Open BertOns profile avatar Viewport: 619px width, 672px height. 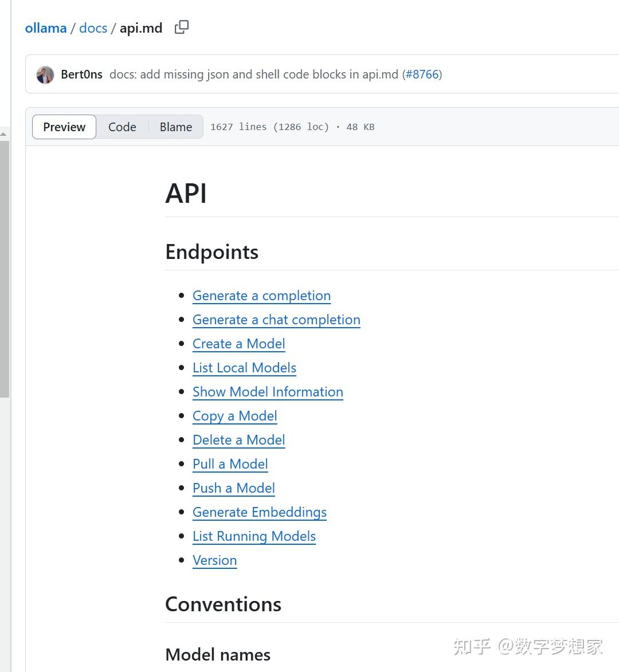[45, 74]
